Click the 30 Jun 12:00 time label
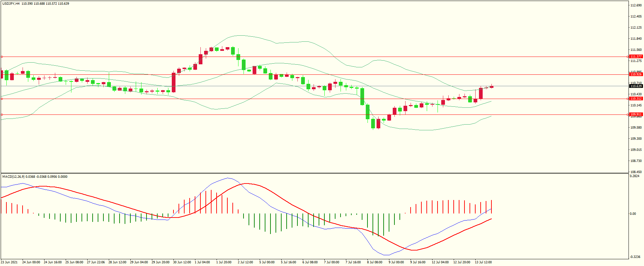Viewport: 644px width, 266px height. (x=182, y=262)
